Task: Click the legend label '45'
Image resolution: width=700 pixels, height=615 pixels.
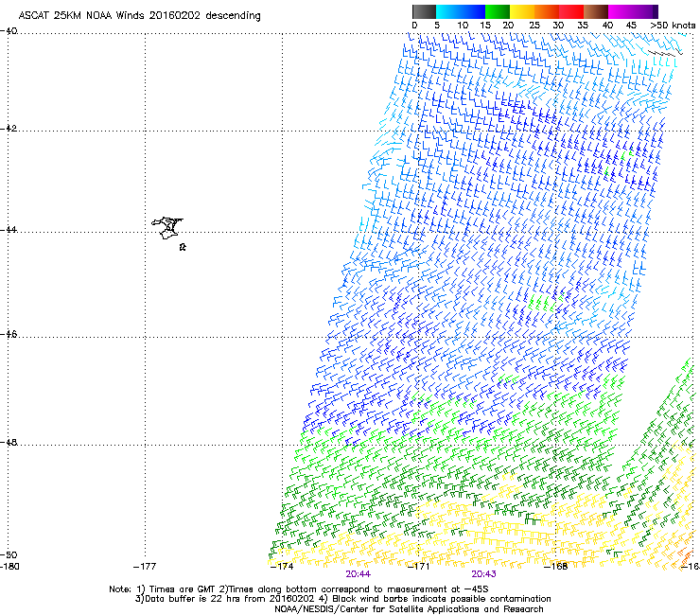Action: [x=631, y=26]
